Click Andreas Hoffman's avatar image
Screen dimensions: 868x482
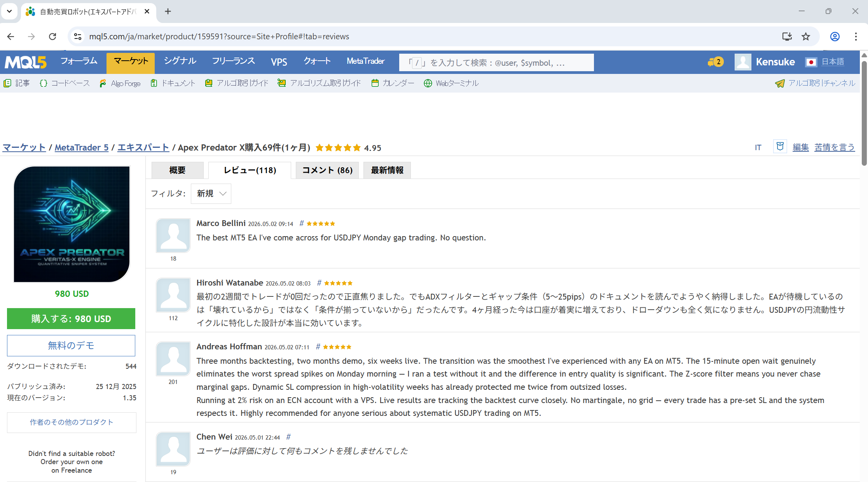[x=173, y=359]
